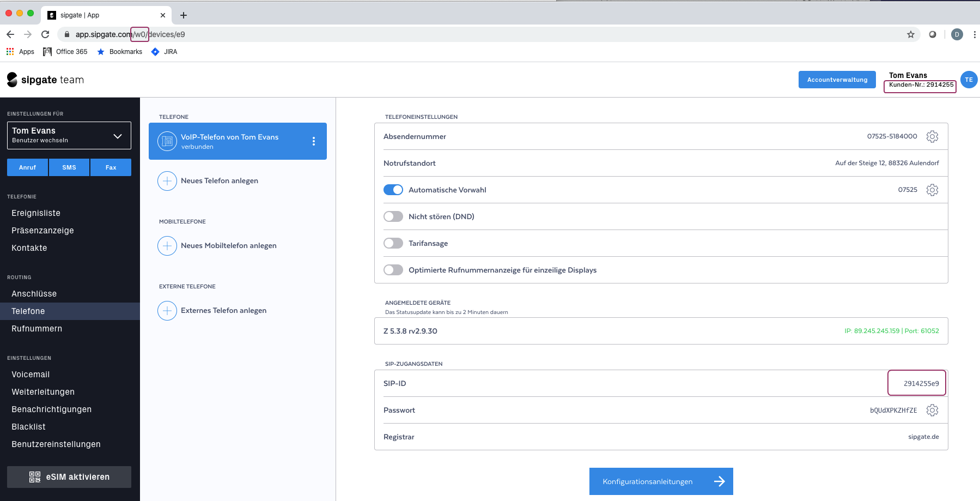The image size is (980, 501).
Task: Bookmark page with the star icon
Action: coord(911,34)
